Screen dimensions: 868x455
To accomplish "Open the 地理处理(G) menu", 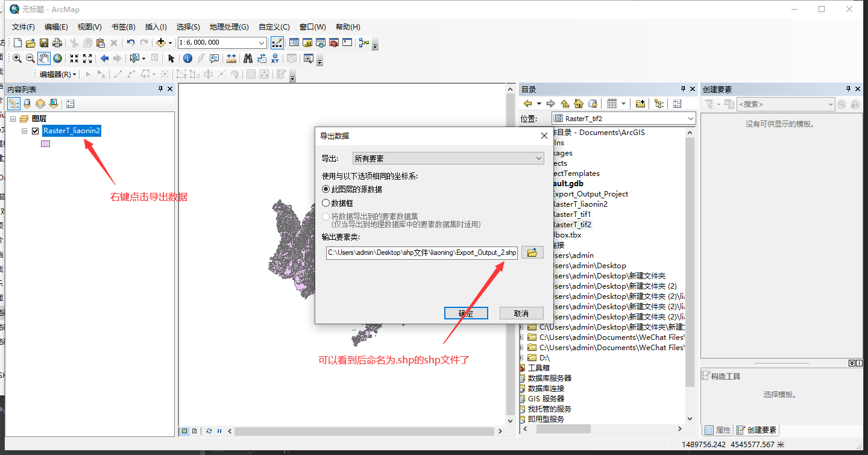I will pyautogui.click(x=229, y=27).
